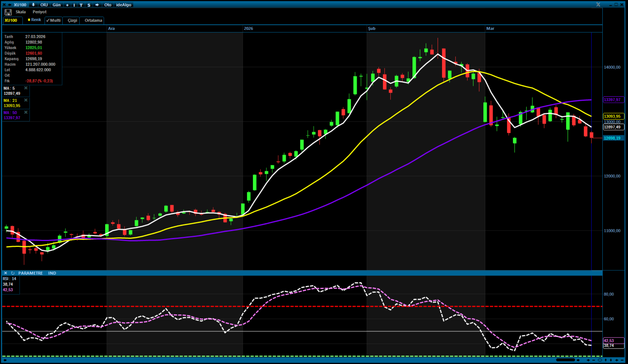This screenshot has height=364, width=628.
Task: Remove the MA 5 moving average
Action: [26, 88]
